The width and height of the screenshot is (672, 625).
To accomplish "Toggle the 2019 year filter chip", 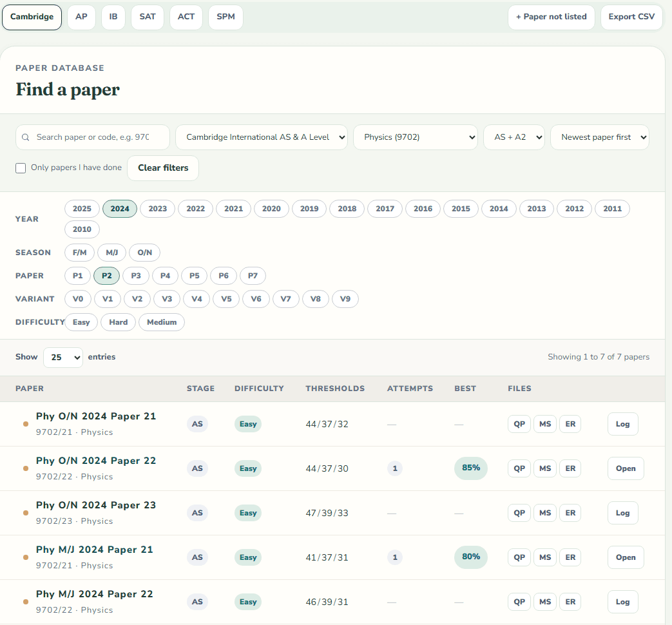I will coord(309,209).
